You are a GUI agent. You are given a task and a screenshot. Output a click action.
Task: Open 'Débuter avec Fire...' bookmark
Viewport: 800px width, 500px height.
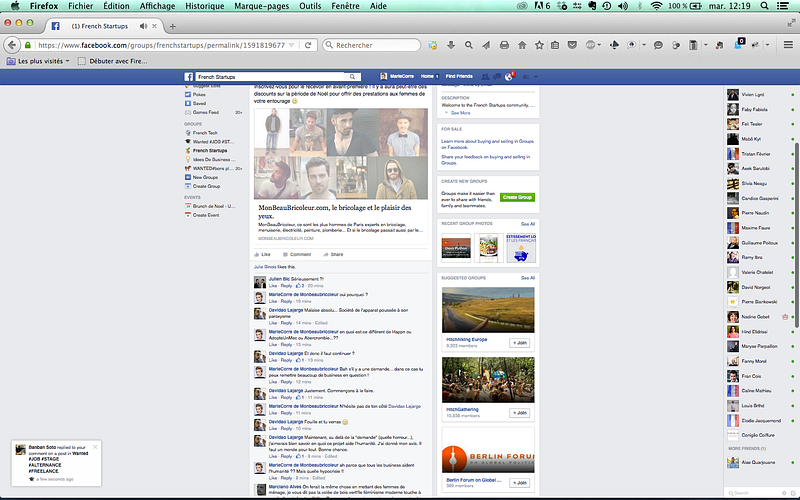(112, 61)
